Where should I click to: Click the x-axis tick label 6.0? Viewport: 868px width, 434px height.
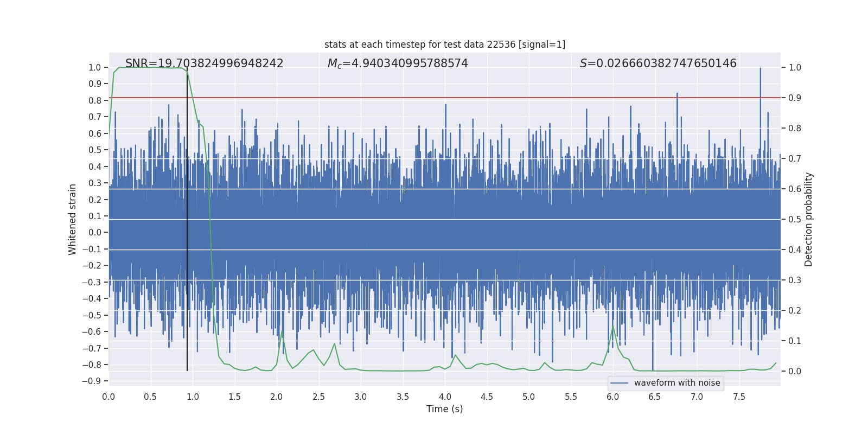click(613, 397)
